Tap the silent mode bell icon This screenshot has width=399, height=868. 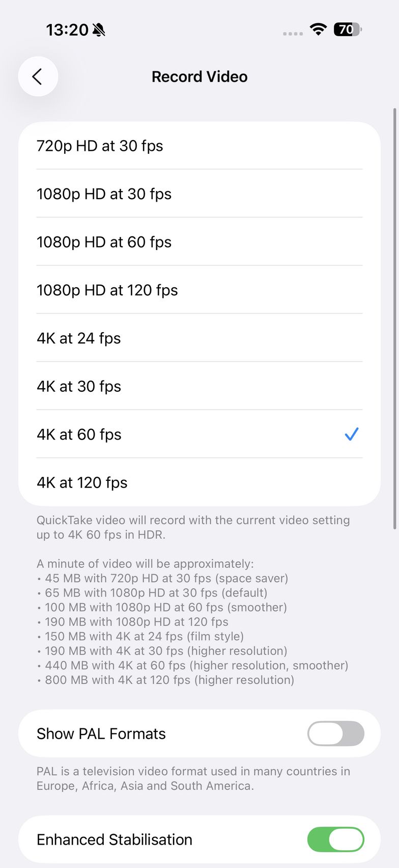click(99, 30)
